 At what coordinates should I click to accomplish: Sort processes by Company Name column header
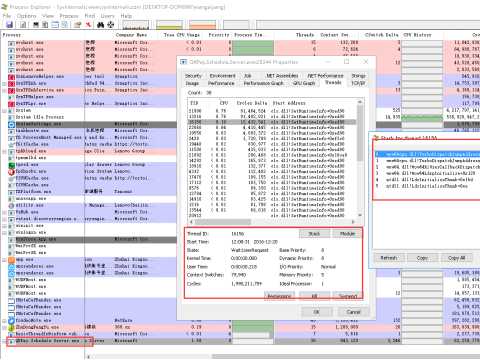[131, 35]
